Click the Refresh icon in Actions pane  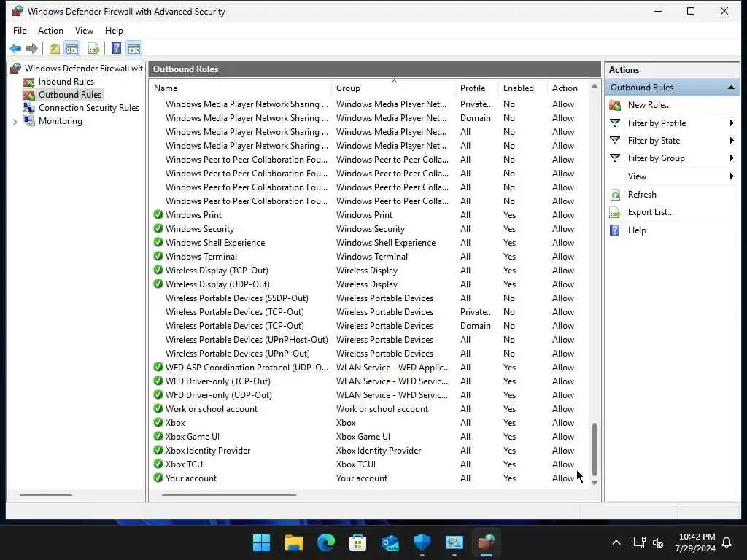click(x=615, y=194)
